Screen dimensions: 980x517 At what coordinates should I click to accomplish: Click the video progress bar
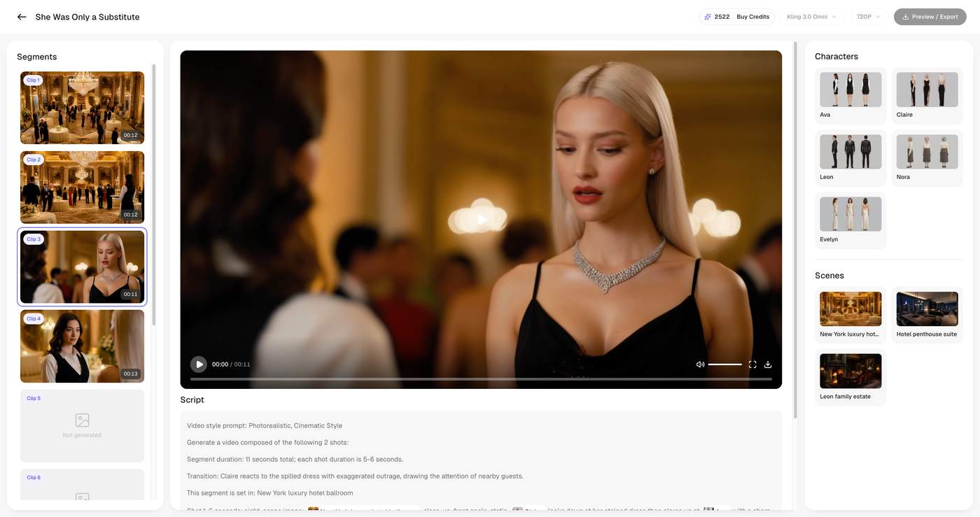coord(481,379)
